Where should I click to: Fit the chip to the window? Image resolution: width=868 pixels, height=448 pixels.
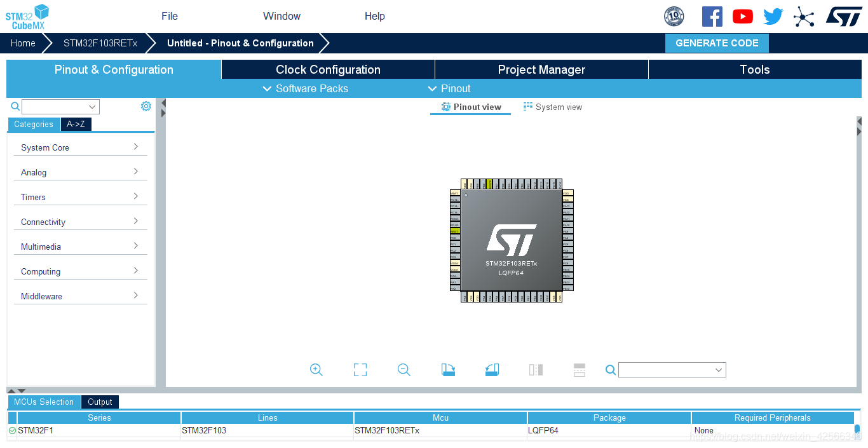coord(360,370)
